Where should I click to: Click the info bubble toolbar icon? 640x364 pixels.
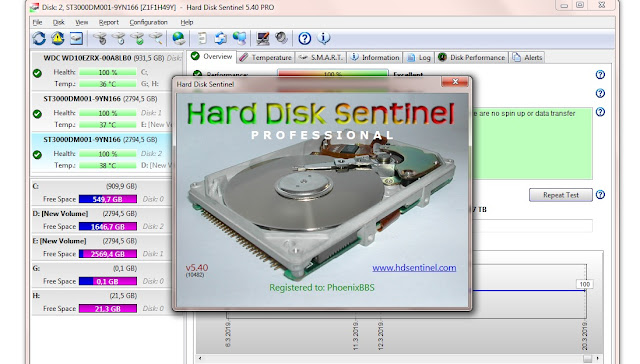324,38
